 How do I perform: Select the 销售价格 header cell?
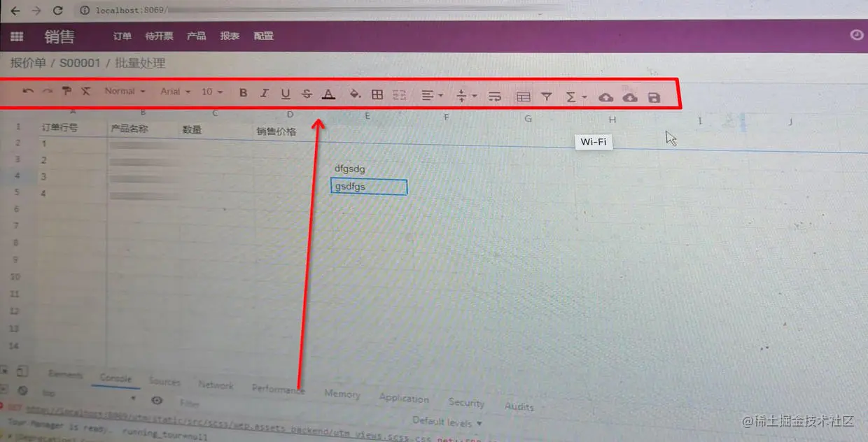290,131
